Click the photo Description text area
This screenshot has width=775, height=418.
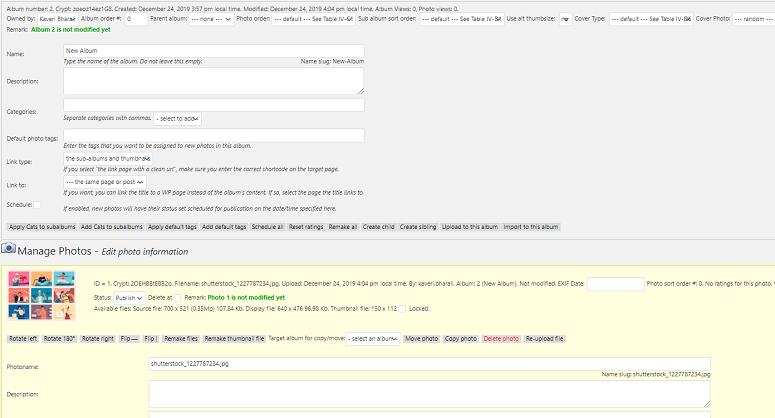click(x=430, y=394)
